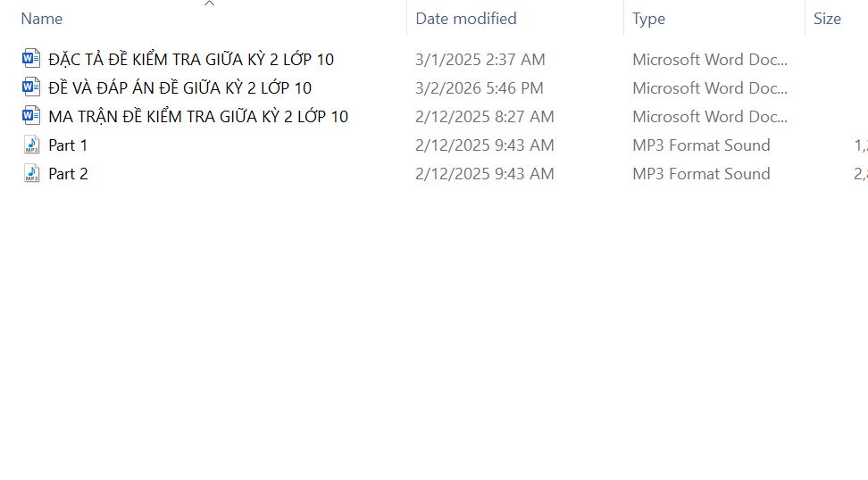This screenshot has height=480, width=868.
Task: Sort files by Name column header
Action: point(42,19)
